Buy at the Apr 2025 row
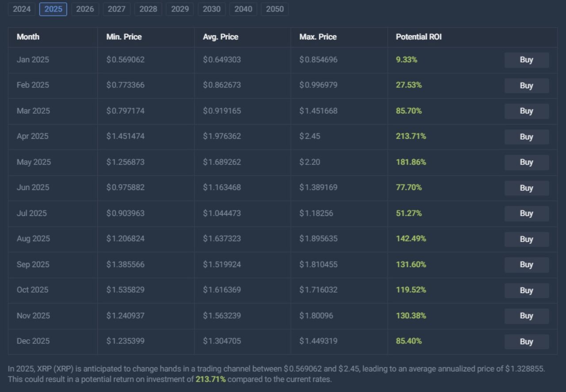The width and height of the screenshot is (566, 392). coord(526,137)
